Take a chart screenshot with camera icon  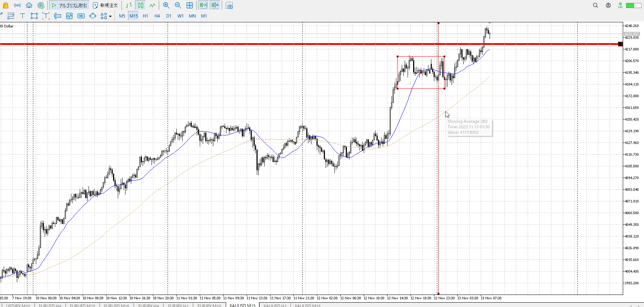(229, 6)
